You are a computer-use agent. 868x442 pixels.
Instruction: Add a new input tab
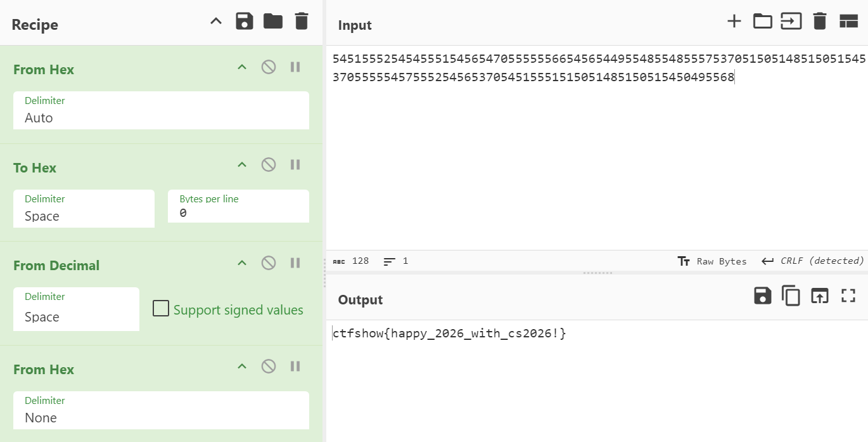[734, 22]
